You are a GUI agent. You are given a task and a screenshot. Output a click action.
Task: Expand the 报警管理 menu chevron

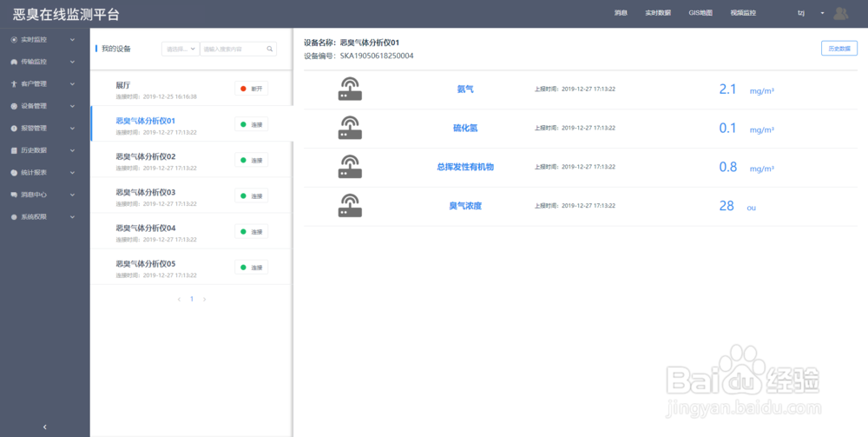(x=72, y=129)
